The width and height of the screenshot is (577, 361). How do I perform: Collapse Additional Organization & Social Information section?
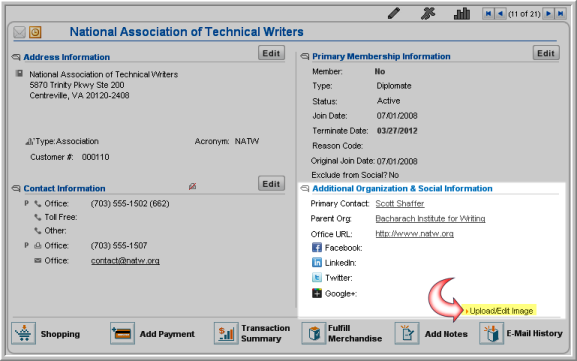coord(305,188)
